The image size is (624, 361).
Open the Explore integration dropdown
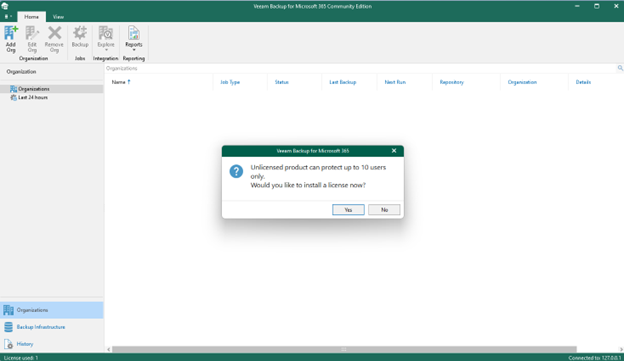106,39
